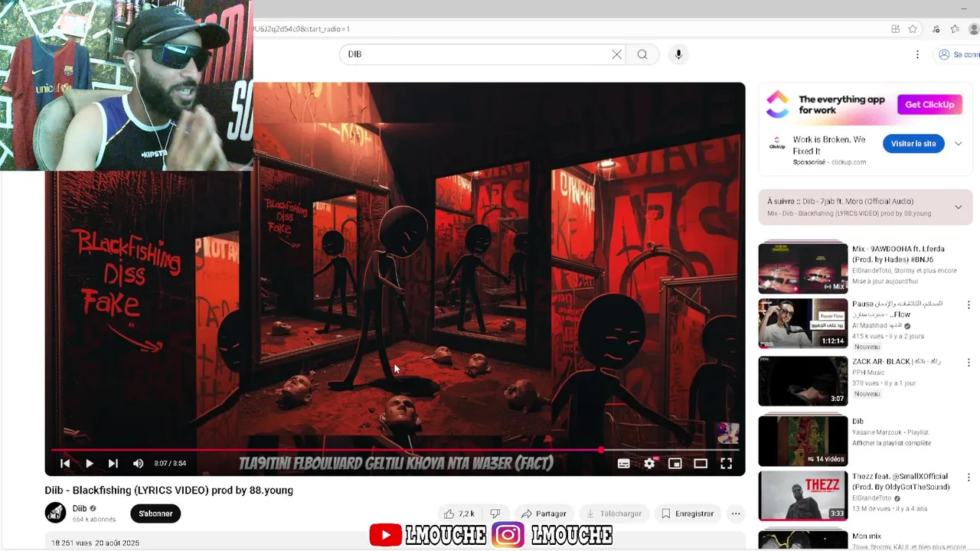Skip to the next video in the player

click(113, 463)
